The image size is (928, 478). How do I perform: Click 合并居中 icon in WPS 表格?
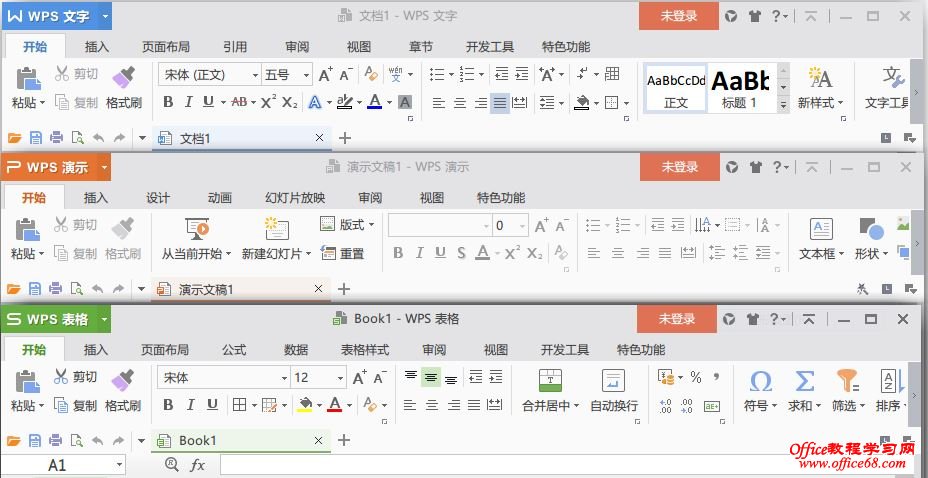pyautogui.click(x=550, y=380)
